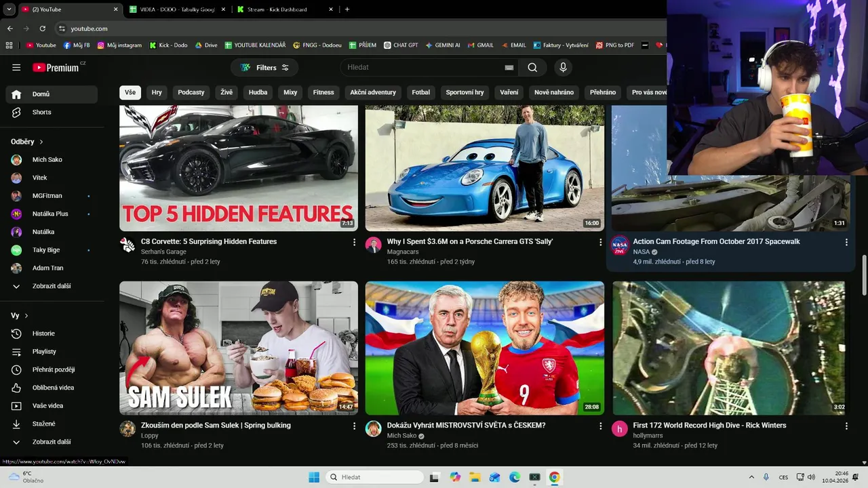Viewport: 868px width, 488px height.
Task: Switch to the Stream - Kick Dashboard tab
Action: (x=285, y=9)
